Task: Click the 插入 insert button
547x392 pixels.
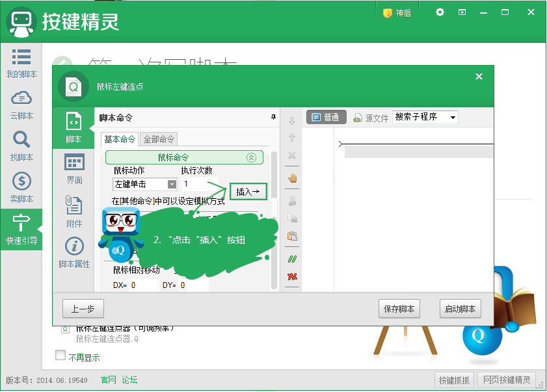Action: 248,191
